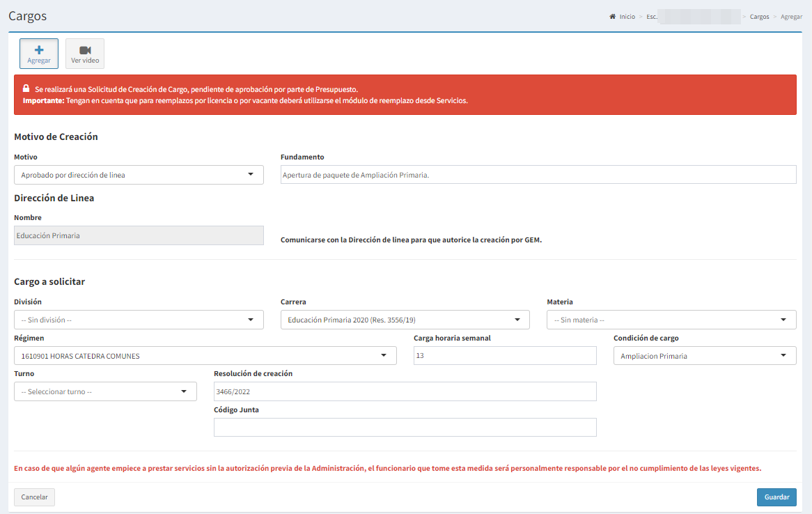Click the 'Motivo de Creación' heading

click(x=56, y=137)
